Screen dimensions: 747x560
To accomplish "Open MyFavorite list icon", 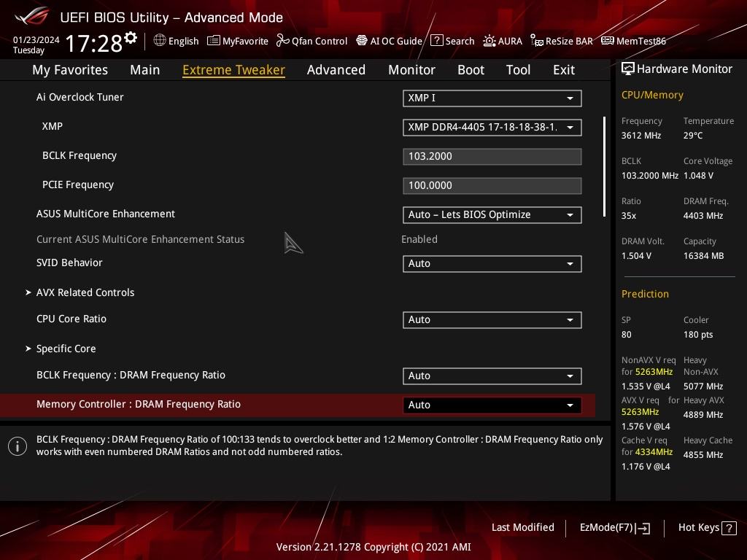I will [x=214, y=41].
